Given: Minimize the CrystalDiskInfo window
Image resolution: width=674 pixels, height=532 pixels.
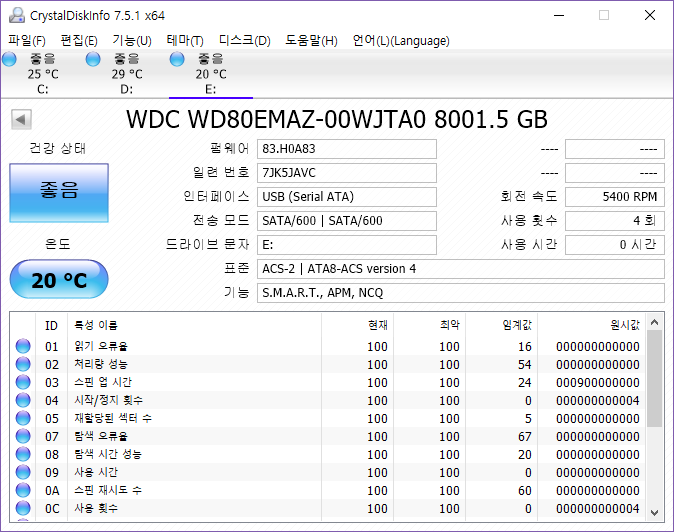Looking at the screenshot, I should [x=559, y=15].
